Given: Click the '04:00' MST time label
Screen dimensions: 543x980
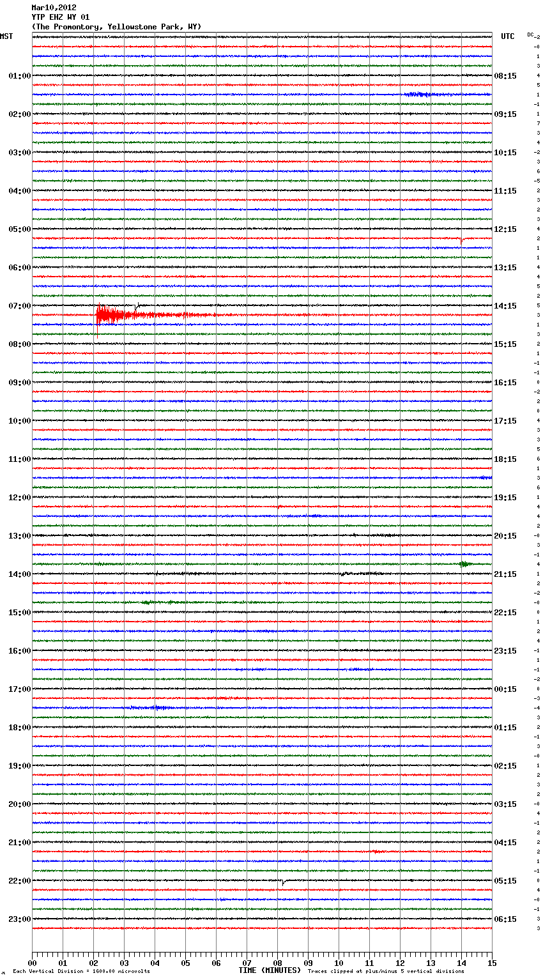Looking at the screenshot, I should pyautogui.click(x=20, y=191).
